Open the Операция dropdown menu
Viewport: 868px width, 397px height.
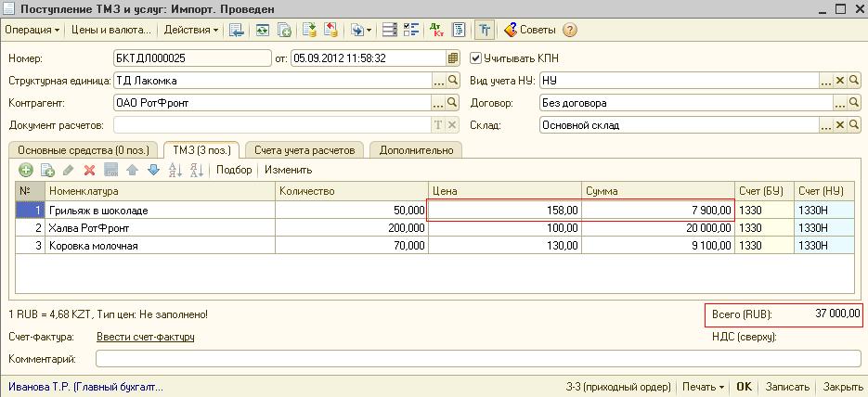click(32, 30)
